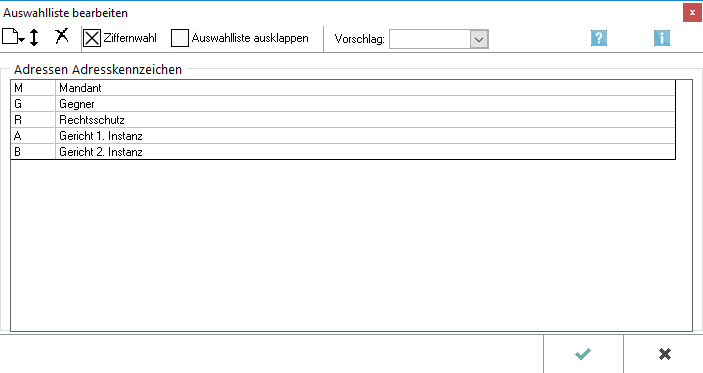The image size is (703, 373).
Task: Select the Rechtsschutz row text
Action: coord(92,120)
